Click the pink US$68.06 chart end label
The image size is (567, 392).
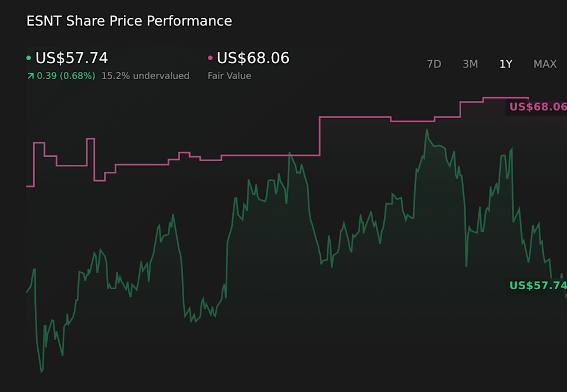click(537, 107)
